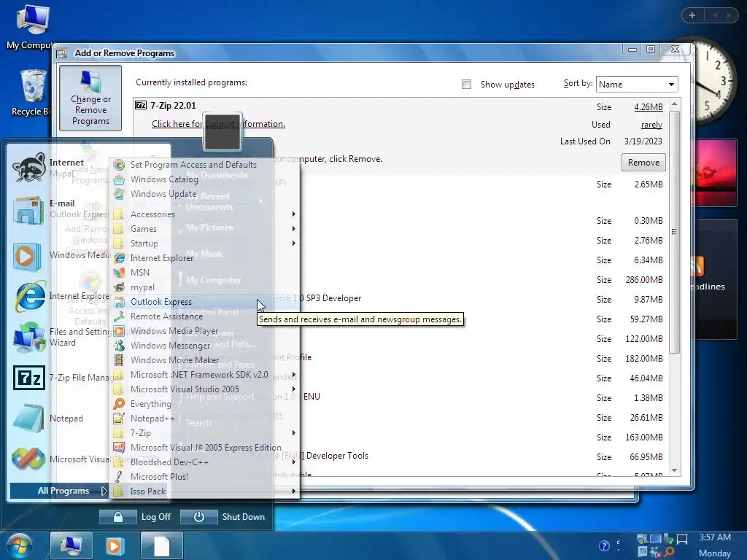The width and height of the screenshot is (747, 560).
Task: Open Files and Settings Transfer Wizard
Action: pos(28,337)
